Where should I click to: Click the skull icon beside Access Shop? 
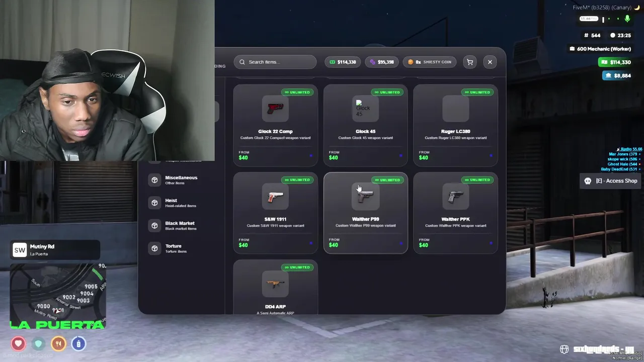point(588,181)
